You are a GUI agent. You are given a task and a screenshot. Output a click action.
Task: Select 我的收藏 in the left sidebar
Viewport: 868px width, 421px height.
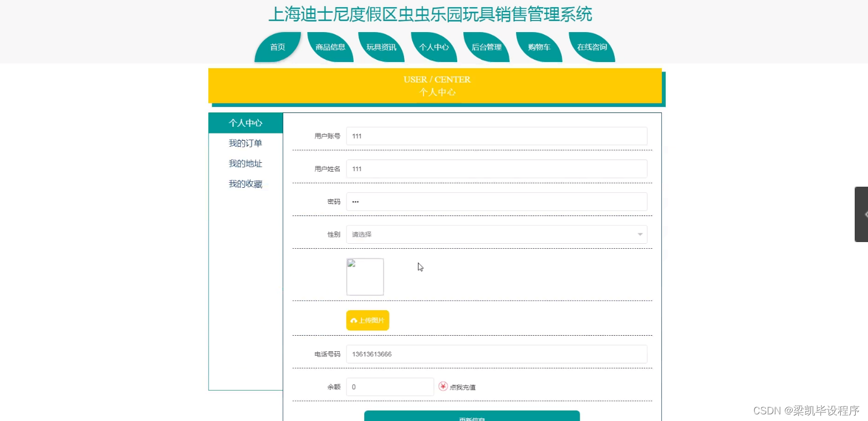[x=246, y=184]
